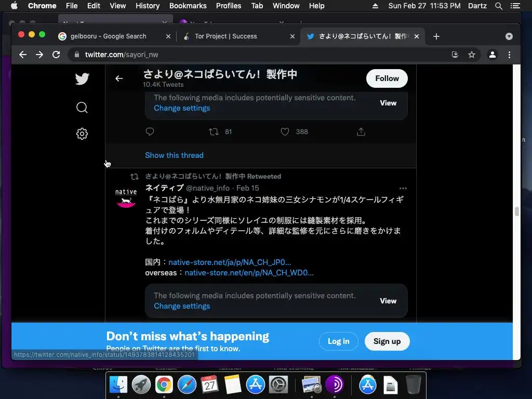Reply to the tweet with 81 retweets
This screenshot has height=399, width=532.
tap(150, 131)
